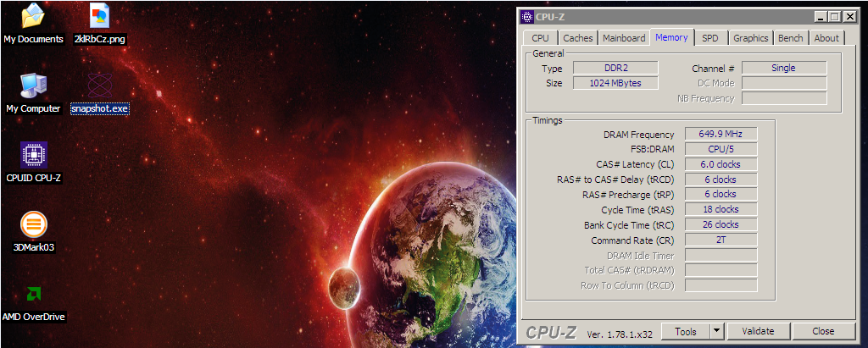
Task: Click the Size field showing 1024 MBytes
Action: 615,83
